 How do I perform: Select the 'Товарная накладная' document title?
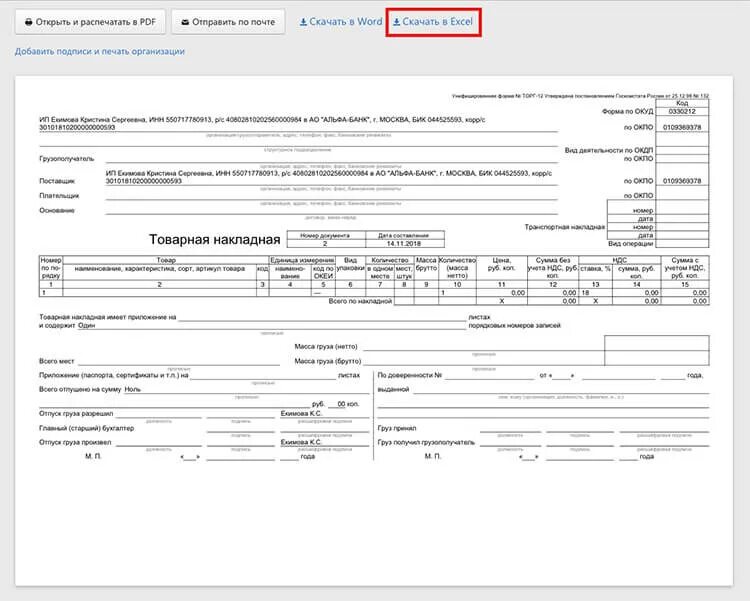tap(214, 239)
